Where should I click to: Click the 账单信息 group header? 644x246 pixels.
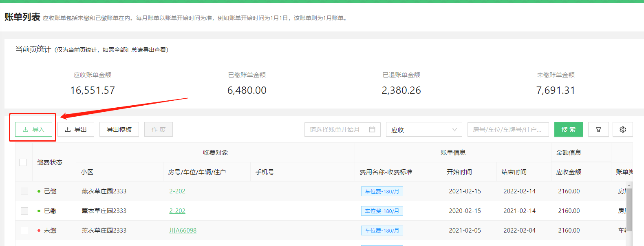coord(453,153)
